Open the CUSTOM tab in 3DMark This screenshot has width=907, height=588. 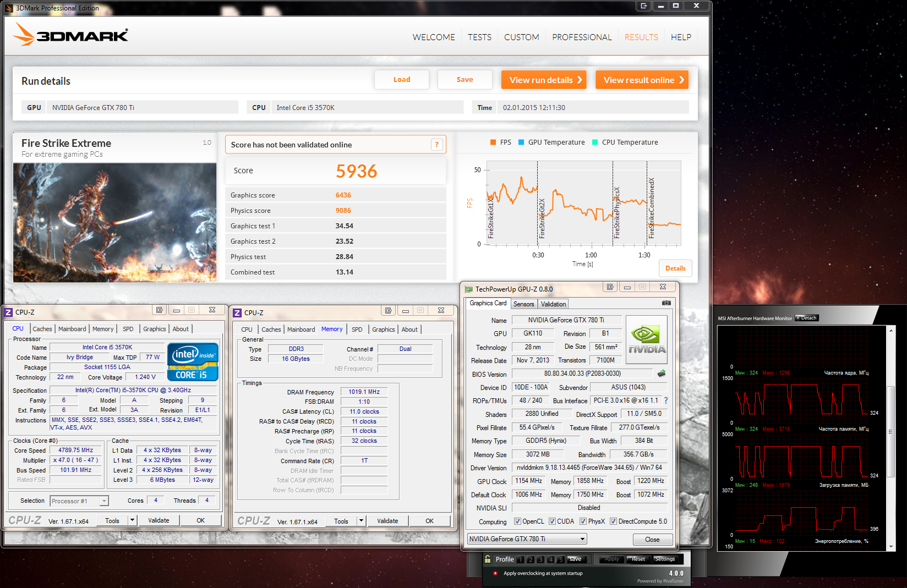pyautogui.click(x=521, y=37)
